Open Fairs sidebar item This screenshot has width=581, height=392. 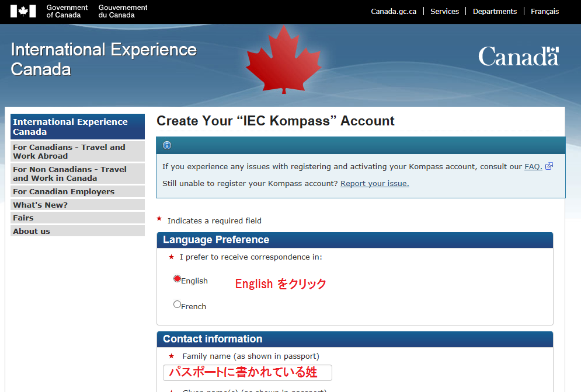(78, 218)
